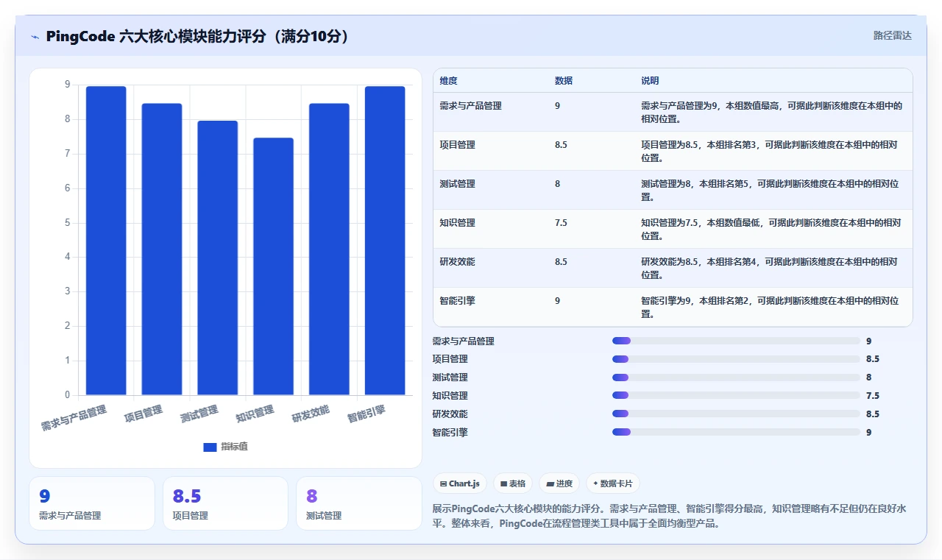The image size is (942, 560).
Task: Click the 知识管理 bar in chart
Action: [x=273, y=266]
